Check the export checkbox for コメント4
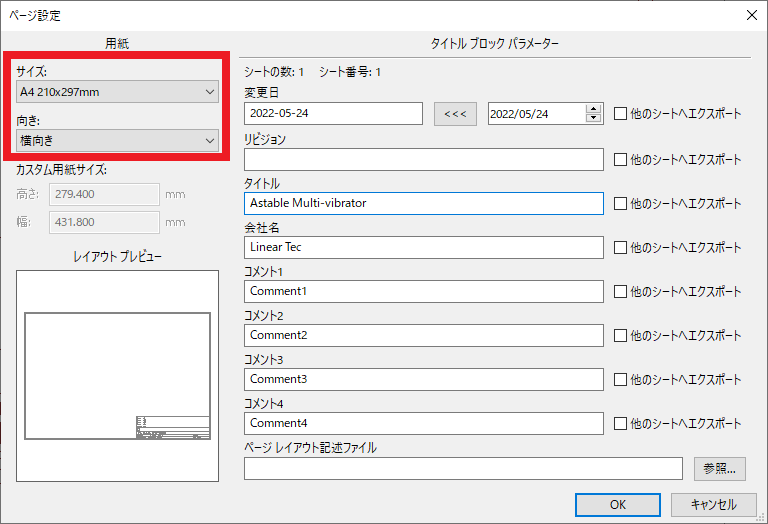The width and height of the screenshot is (768, 524). 620,423
